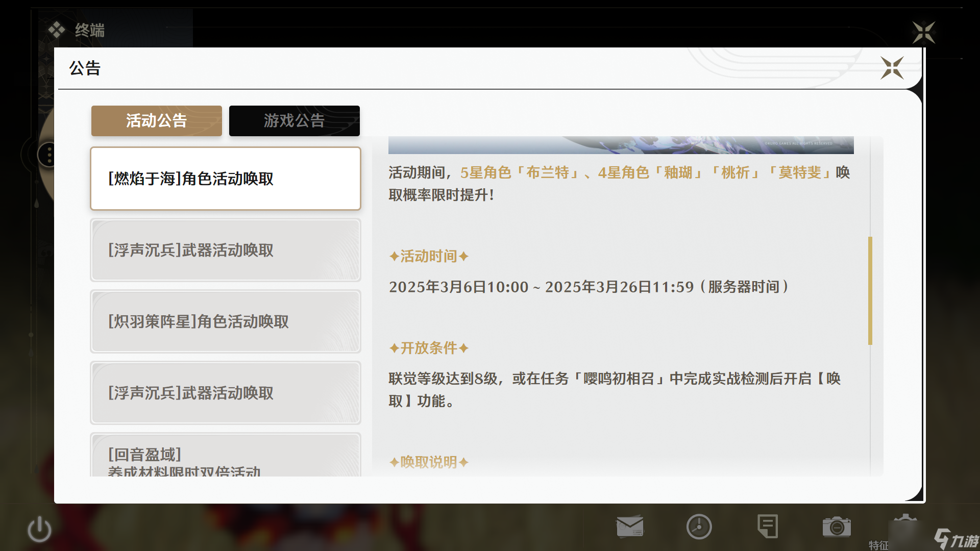The image size is (980, 551).
Task: Open [炽羽策阵星]角色活动唤取 entry
Action: pyautogui.click(x=225, y=321)
